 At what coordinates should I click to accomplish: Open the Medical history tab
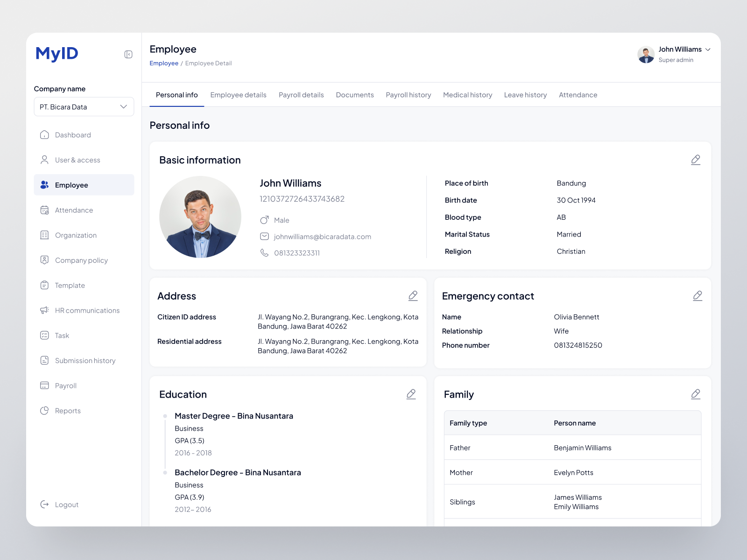point(467,95)
